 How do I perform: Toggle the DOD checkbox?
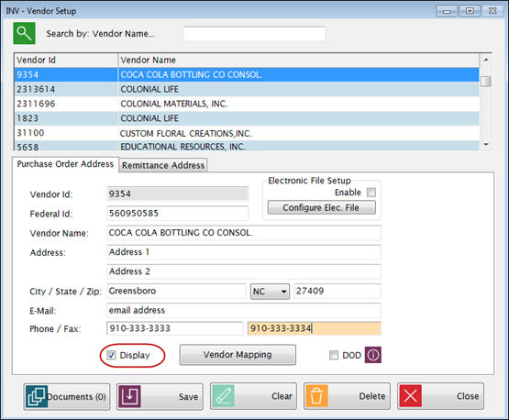[x=334, y=355]
